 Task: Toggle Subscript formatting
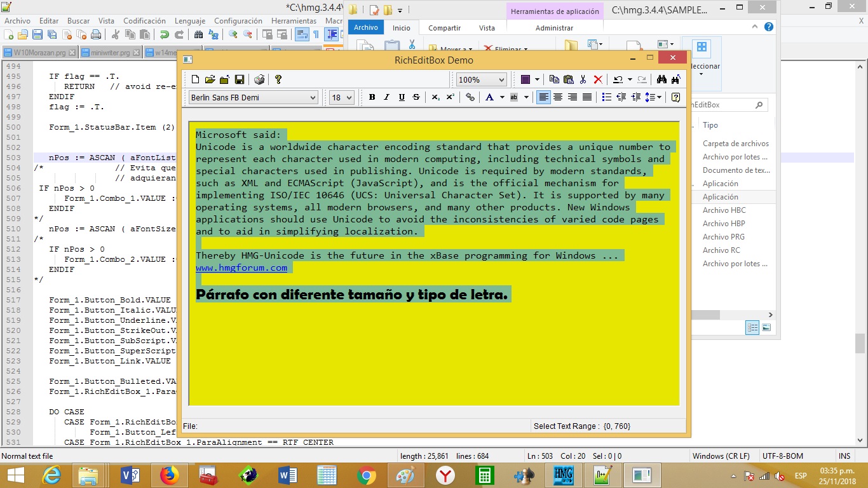point(436,97)
